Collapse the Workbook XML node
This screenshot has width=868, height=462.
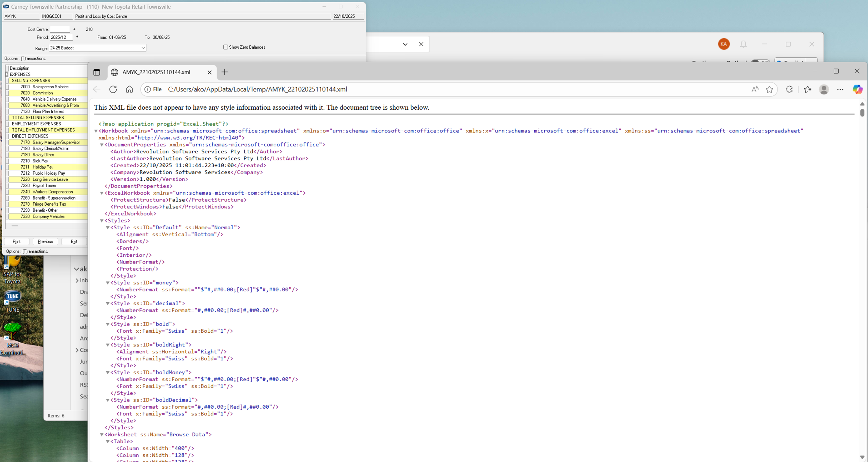[x=96, y=131]
